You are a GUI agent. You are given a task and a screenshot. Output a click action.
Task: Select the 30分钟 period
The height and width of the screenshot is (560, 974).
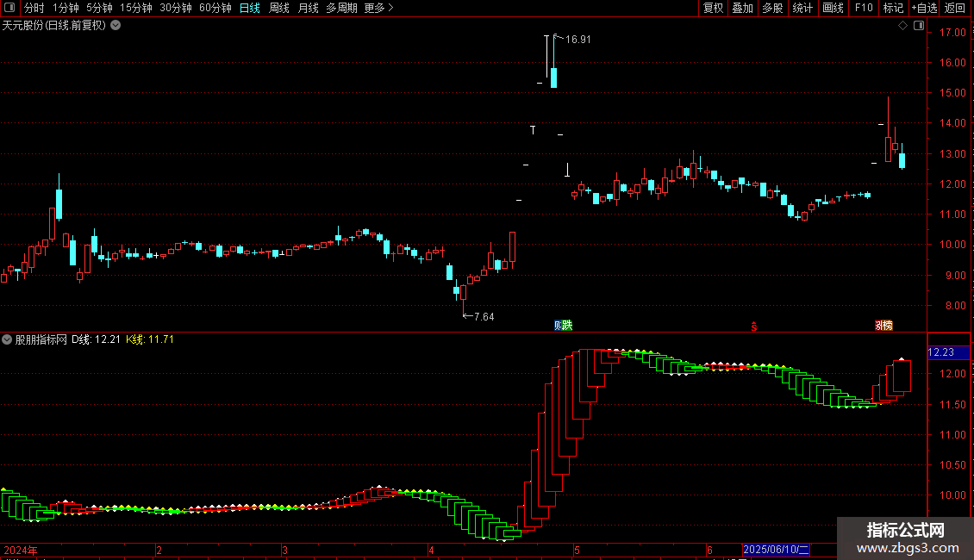[176, 8]
